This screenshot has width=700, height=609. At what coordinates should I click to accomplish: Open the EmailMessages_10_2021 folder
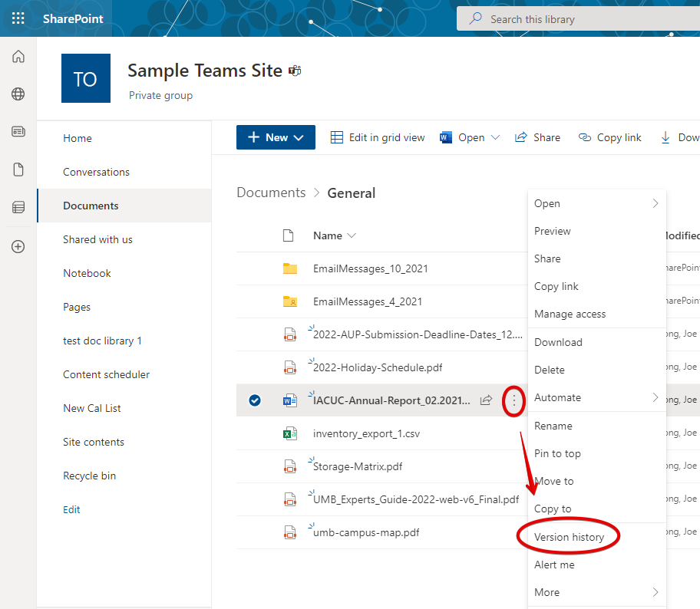point(370,268)
